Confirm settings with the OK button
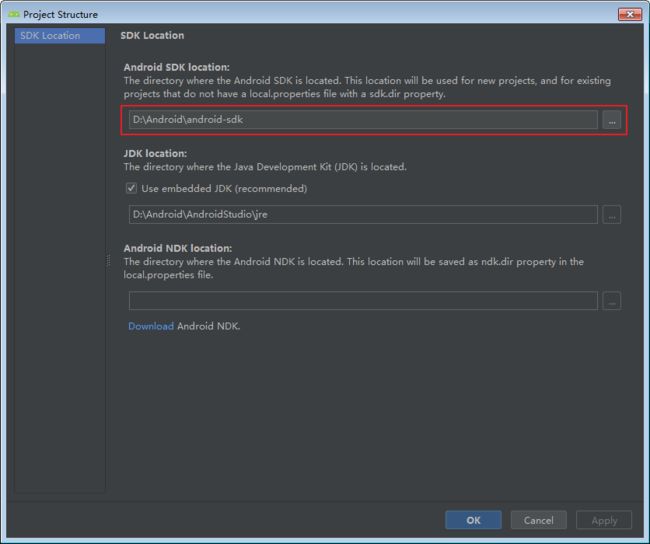The height and width of the screenshot is (544, 650). coord(473,520)
